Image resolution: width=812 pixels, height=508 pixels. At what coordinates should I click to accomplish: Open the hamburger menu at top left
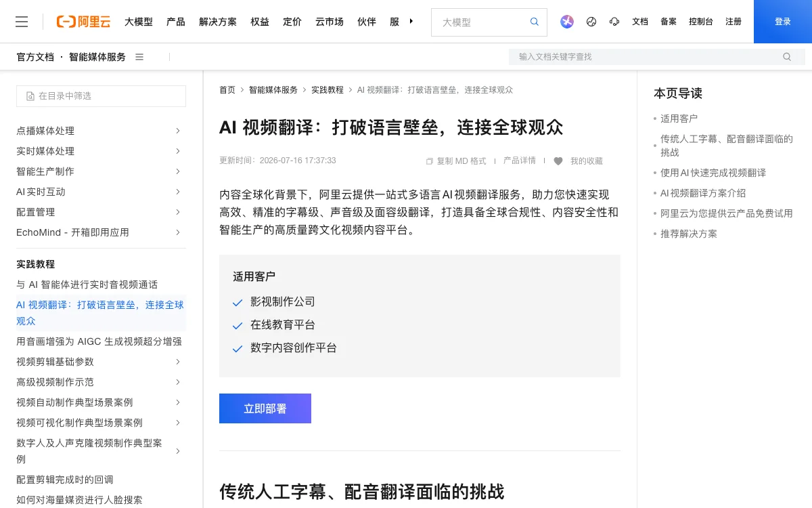(22, 22)
